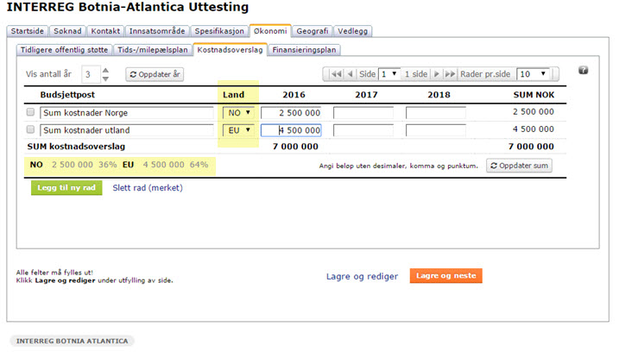619x364 pixels.
Task: Open the Kontakt tab
Action: tap(105, 31)
